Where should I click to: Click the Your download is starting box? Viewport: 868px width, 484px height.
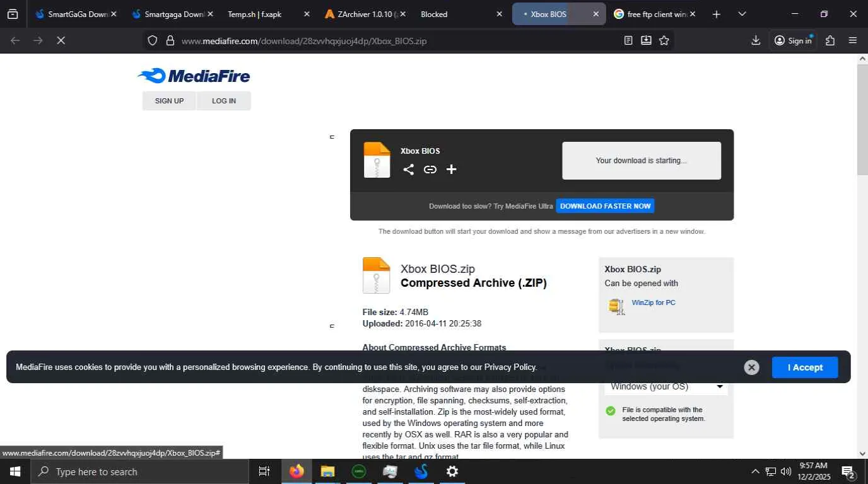(642, 161)
